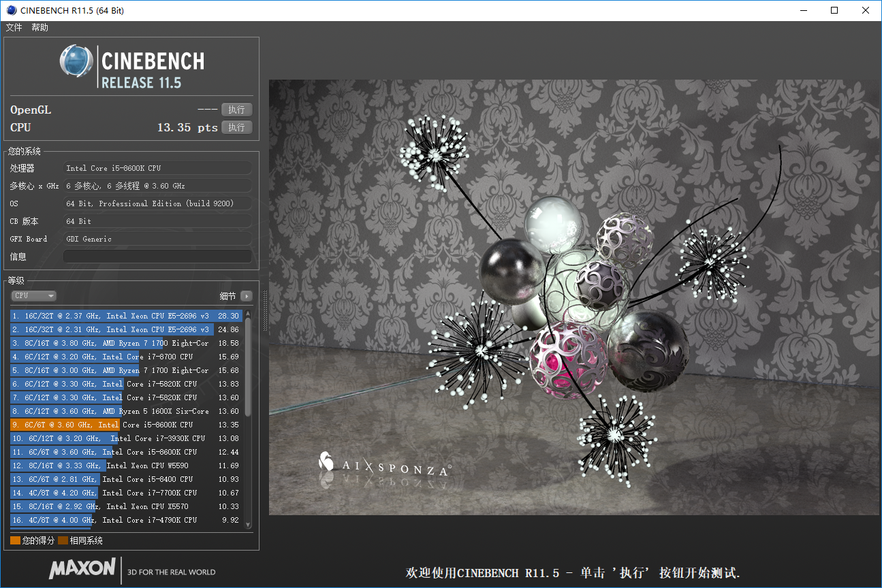Click the orange 您的得分 legend swatch
This screenshot has height=588, width=882.
coord(15,541)
